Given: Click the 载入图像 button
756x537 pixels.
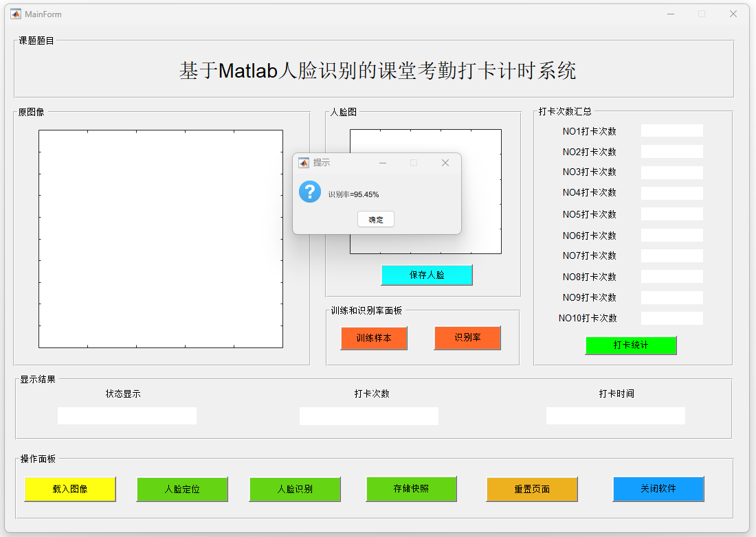Looking at the screenshot, I should point(70,490).
